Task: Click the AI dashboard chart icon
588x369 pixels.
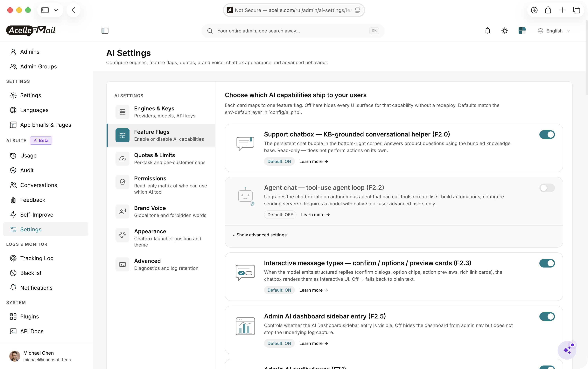Action: pyautogui.click(x=245, y=326)
